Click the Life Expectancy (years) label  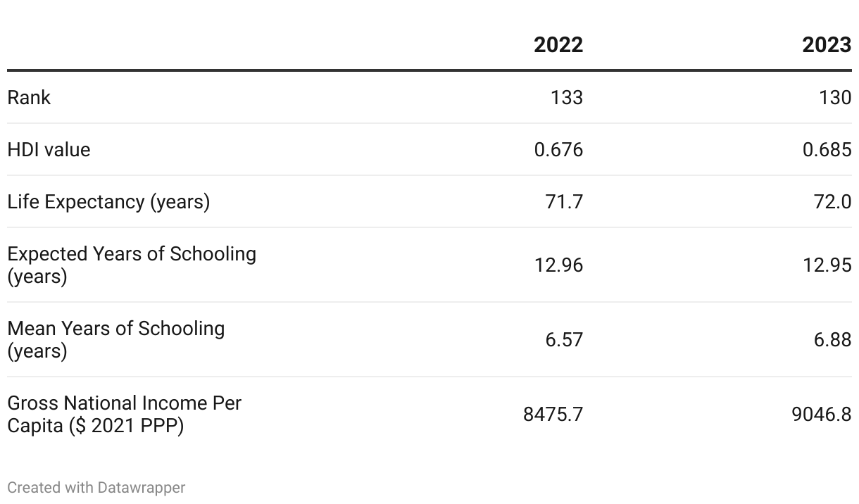coord(108,202)
